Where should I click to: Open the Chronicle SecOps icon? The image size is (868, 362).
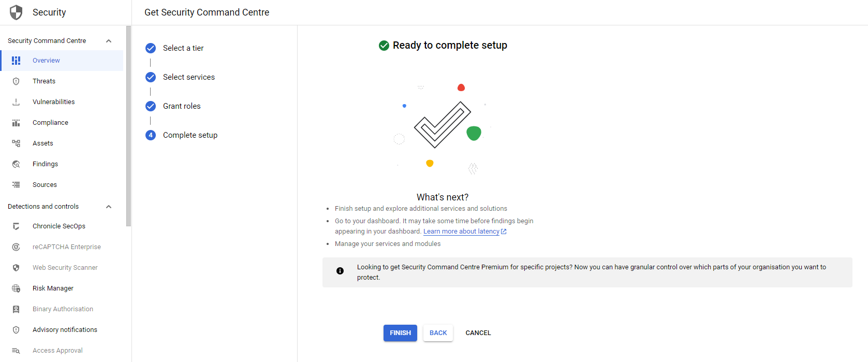pyautogui.click(x=16, y=226)
